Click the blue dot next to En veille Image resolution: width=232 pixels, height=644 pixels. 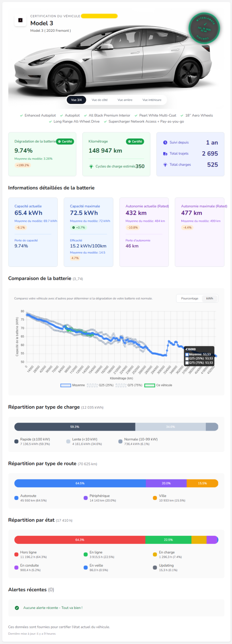(86, 568)
